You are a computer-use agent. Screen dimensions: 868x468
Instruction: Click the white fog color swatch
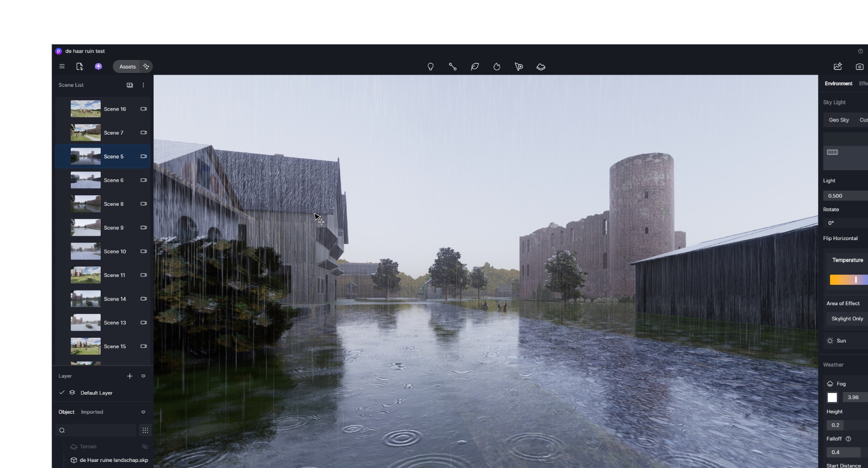tap(832, 397)
